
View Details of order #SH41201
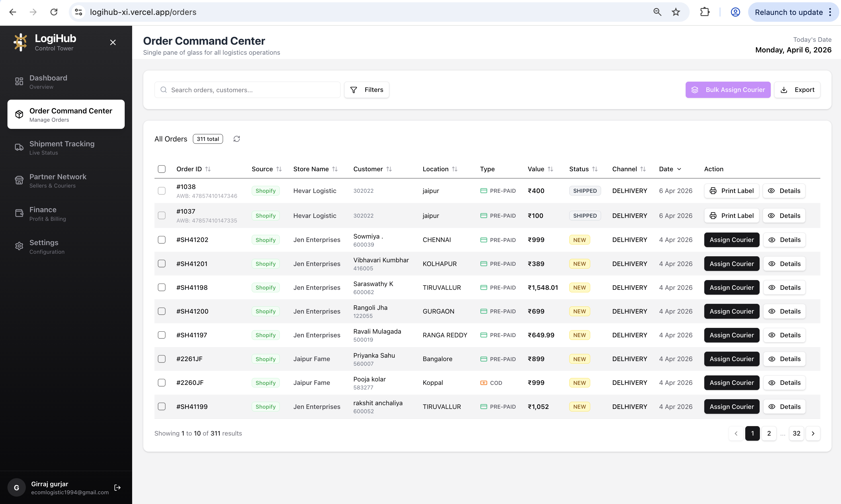coord(784,263)
